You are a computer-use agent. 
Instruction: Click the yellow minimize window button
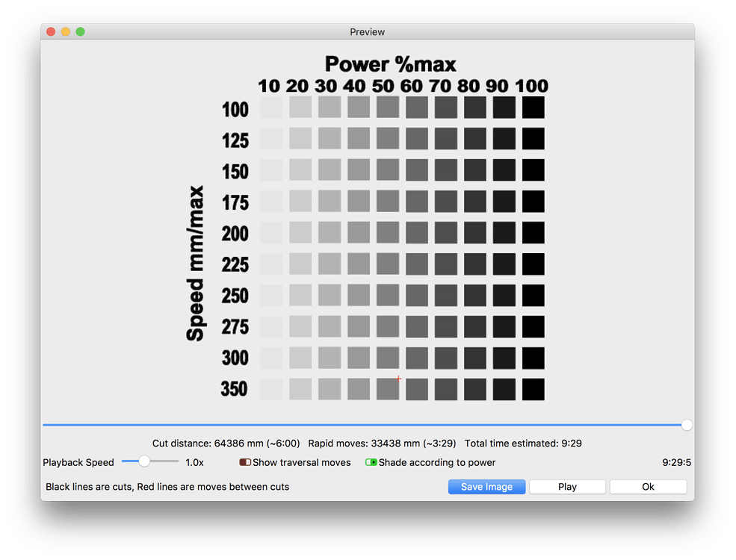(66, 31)
